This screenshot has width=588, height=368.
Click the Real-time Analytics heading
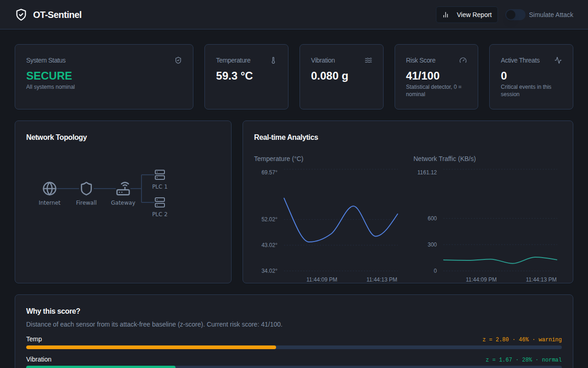coord(286,137)
